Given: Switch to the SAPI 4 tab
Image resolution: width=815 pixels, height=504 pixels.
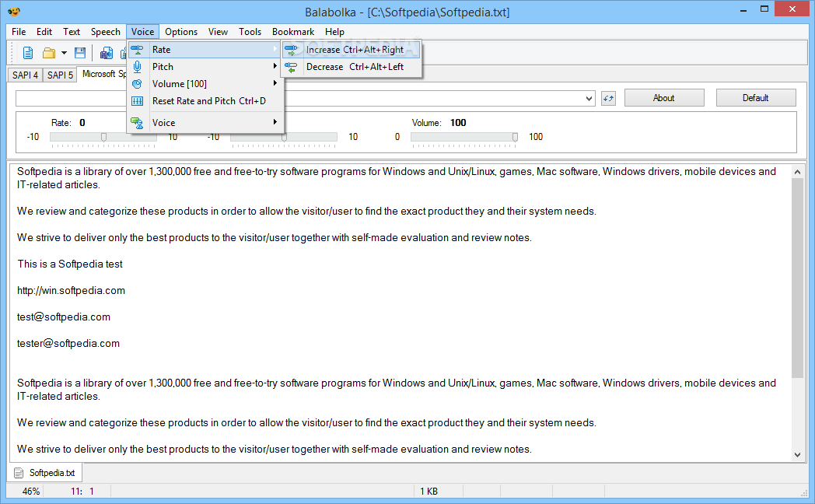Looking at the screenshot, I should tap(25, 75).
